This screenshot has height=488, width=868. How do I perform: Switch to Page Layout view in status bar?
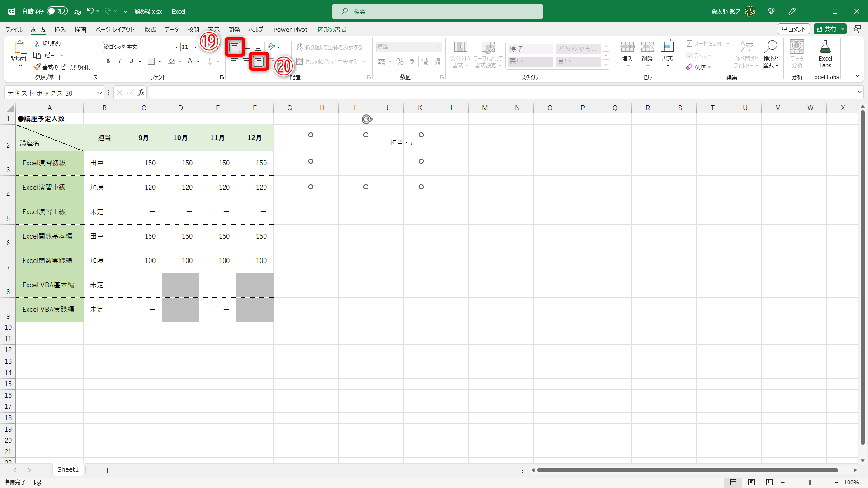[x=751, y=483]
